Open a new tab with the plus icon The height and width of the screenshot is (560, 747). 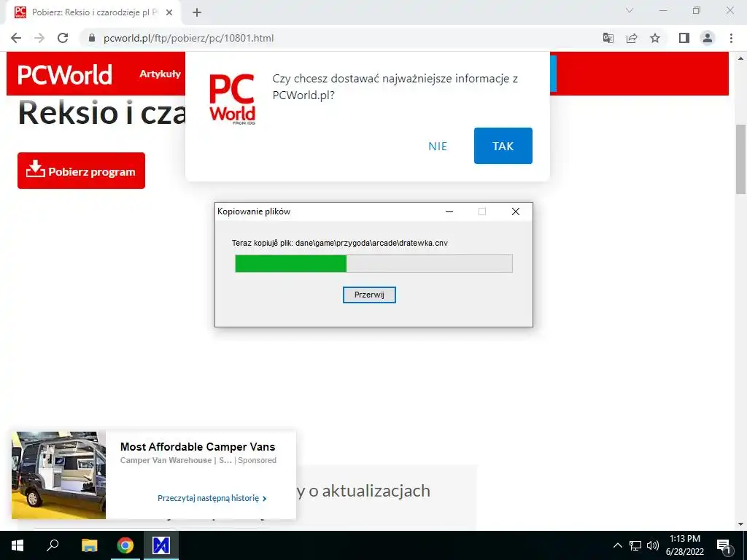pyautogui.click(x=197, y=12)
